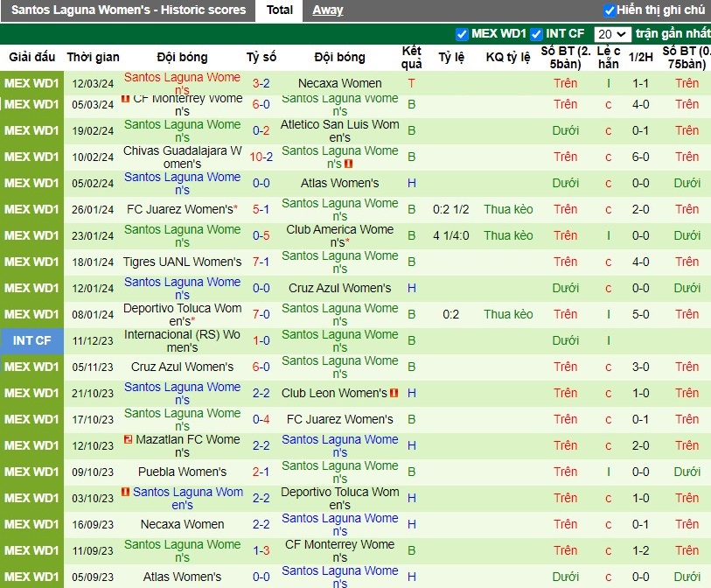Screen dimensions: 711x588
Task: Click Dưới in the 19/02/24 row
Action: [566, 130]
